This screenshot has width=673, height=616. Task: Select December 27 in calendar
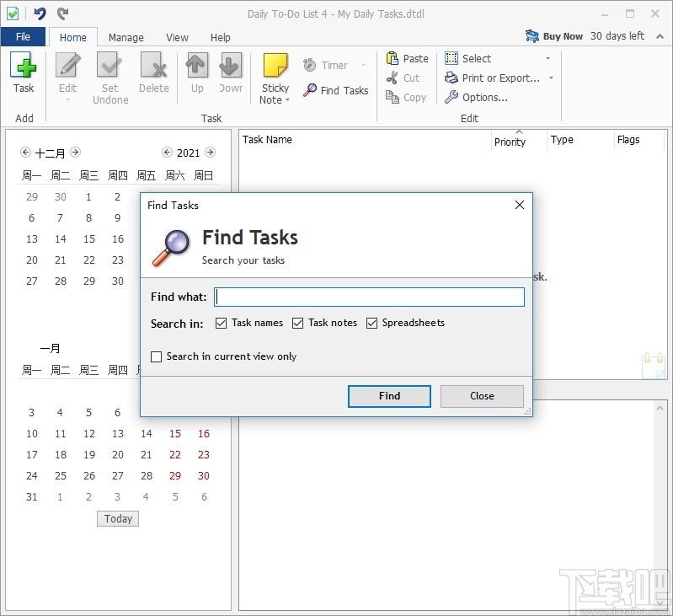point(32,281)
